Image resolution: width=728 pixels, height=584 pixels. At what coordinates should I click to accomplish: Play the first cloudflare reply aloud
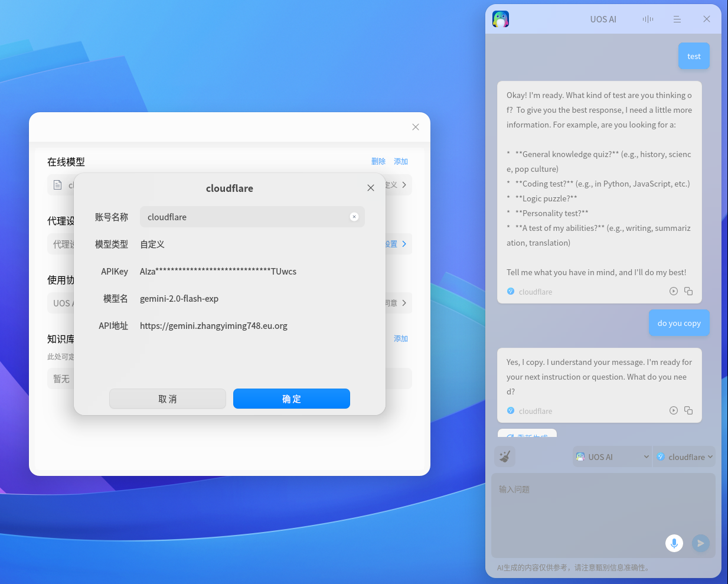[x=674, y=291]
